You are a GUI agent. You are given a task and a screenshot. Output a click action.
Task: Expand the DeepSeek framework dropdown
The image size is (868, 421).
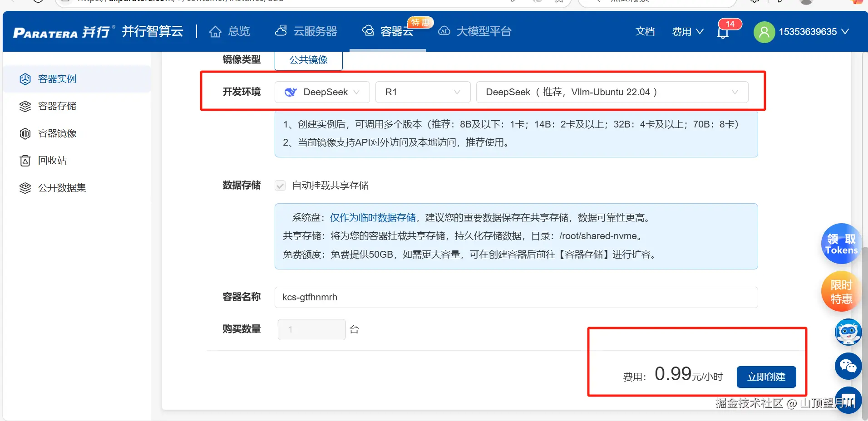click(x=322, y=92)
